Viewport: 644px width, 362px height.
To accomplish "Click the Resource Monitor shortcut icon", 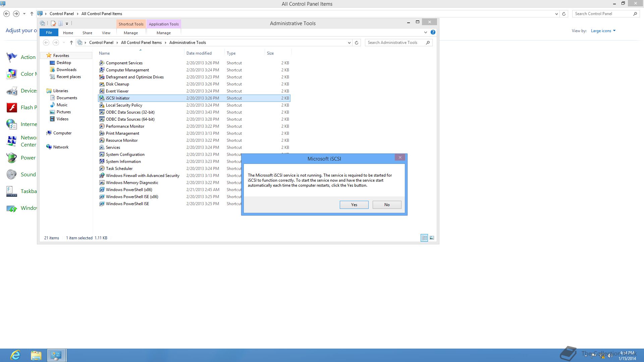I will click(102, 140).
